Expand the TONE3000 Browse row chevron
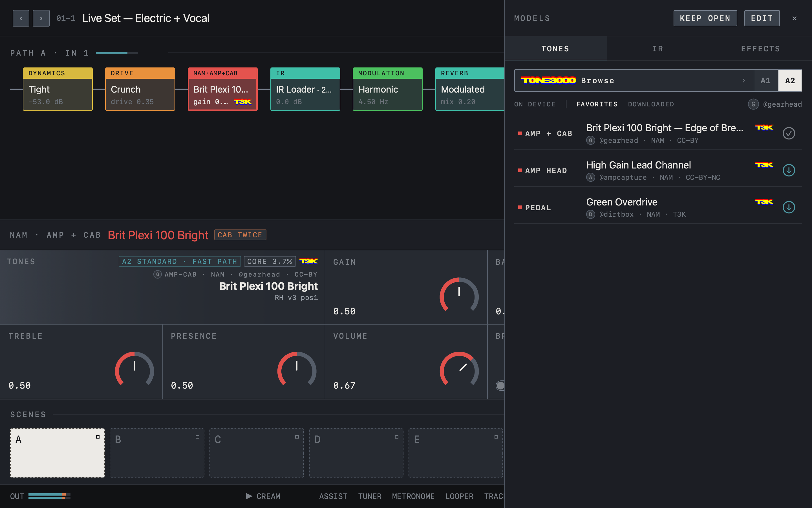This screenshot has height=508, width=812. click(743, 80)
